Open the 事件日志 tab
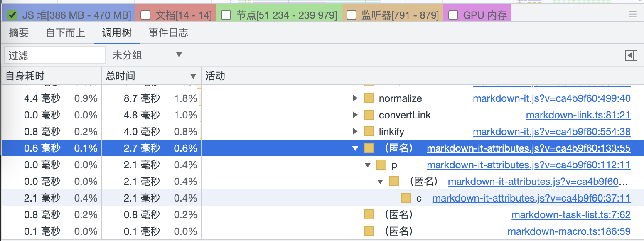 (168, 33)
